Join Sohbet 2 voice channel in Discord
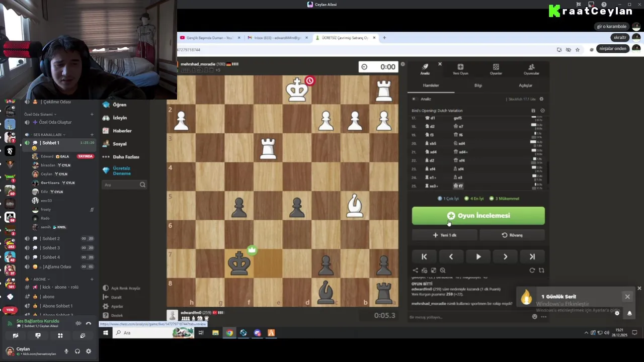Screen dimensions: 644x362 click(50, 238)
